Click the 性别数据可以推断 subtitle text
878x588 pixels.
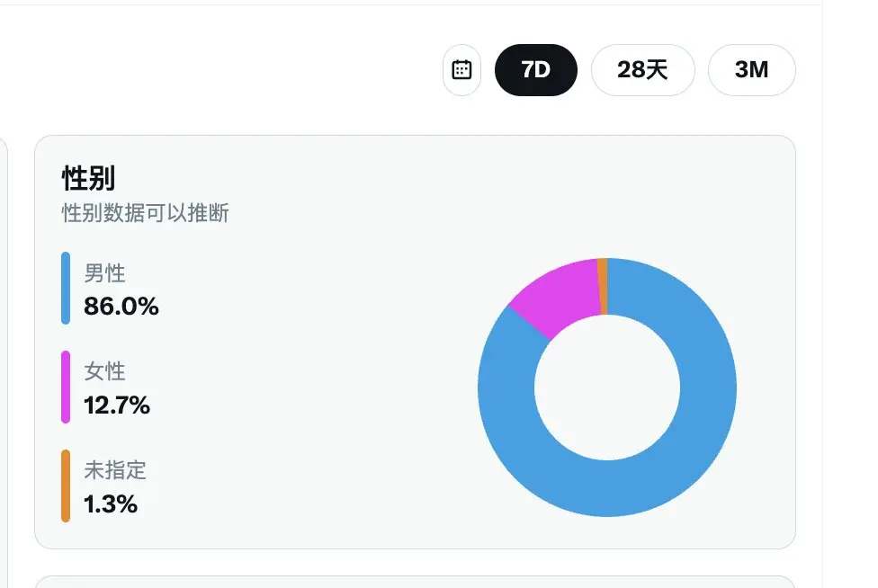(x=145, y=213)
